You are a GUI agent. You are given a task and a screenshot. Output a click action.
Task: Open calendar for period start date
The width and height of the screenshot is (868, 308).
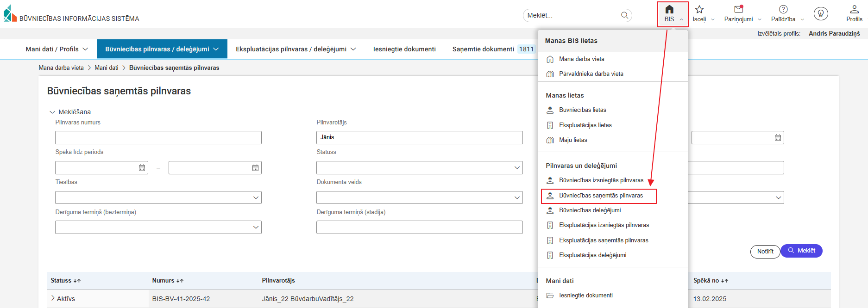pos(142,168)
